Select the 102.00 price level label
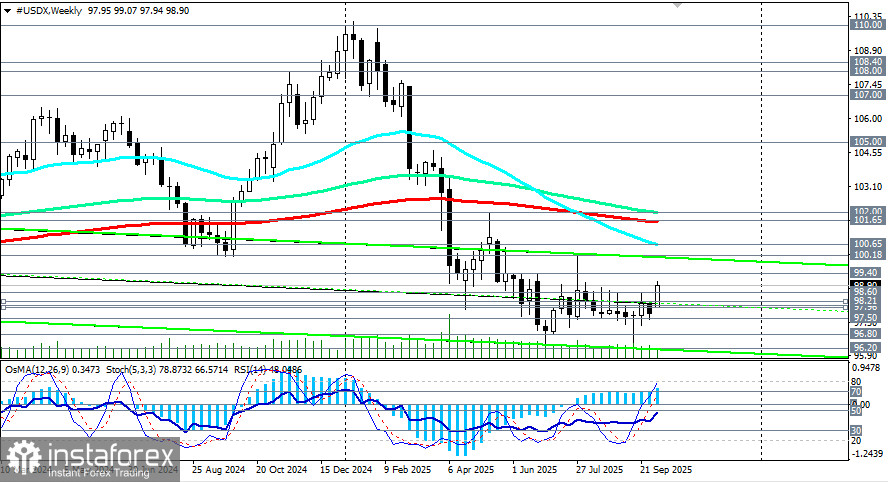 tap(868, 211)
